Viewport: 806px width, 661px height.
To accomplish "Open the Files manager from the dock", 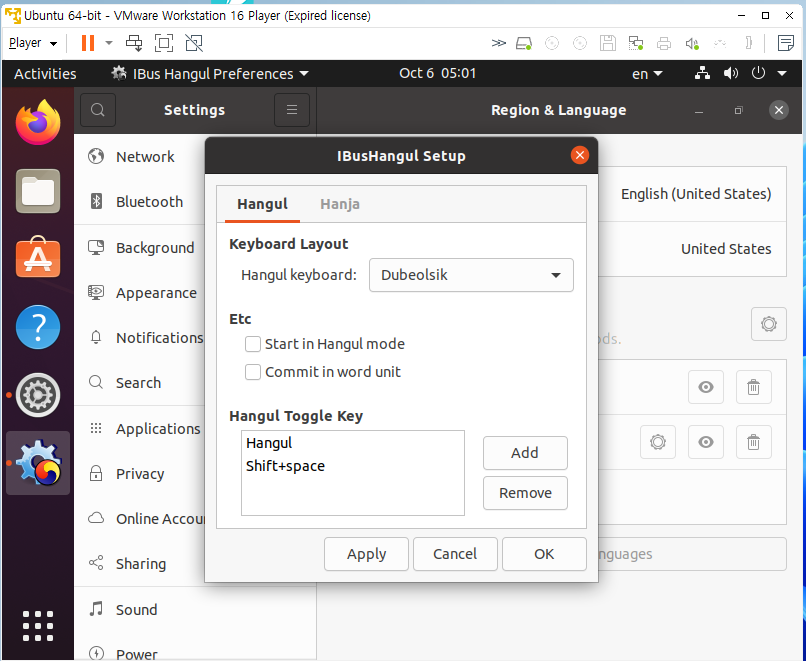I will click(38, 191).
